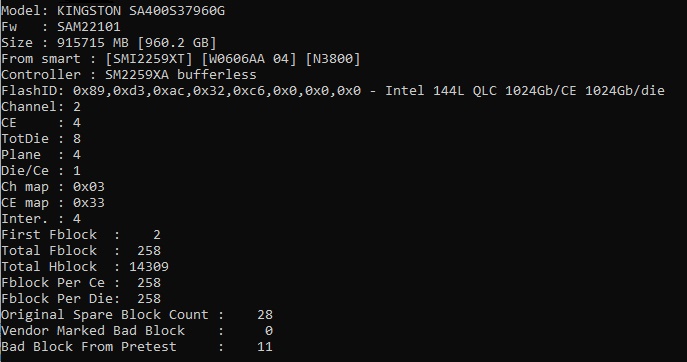Click the CE map value 0x33
The width and height of the screenshot is (687, 362).
pyautogui.click(x=89, y=202)
